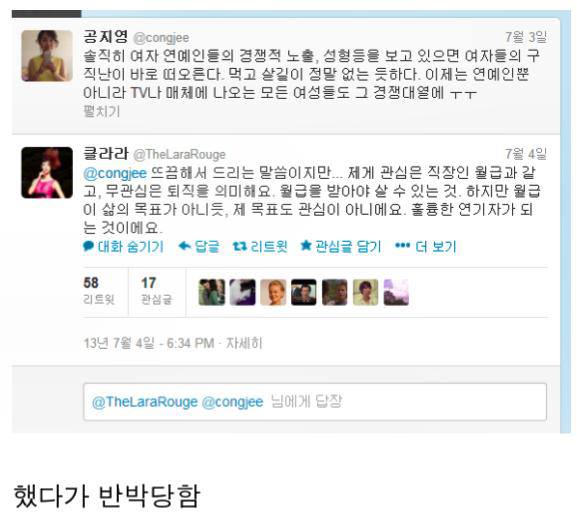Expand the tweet with 펼치기

click(102, 111)
